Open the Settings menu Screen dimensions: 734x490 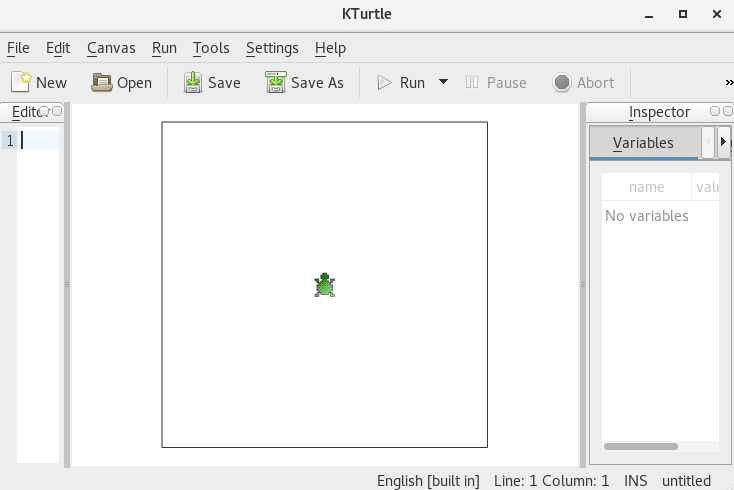click(x=272, y=48)
